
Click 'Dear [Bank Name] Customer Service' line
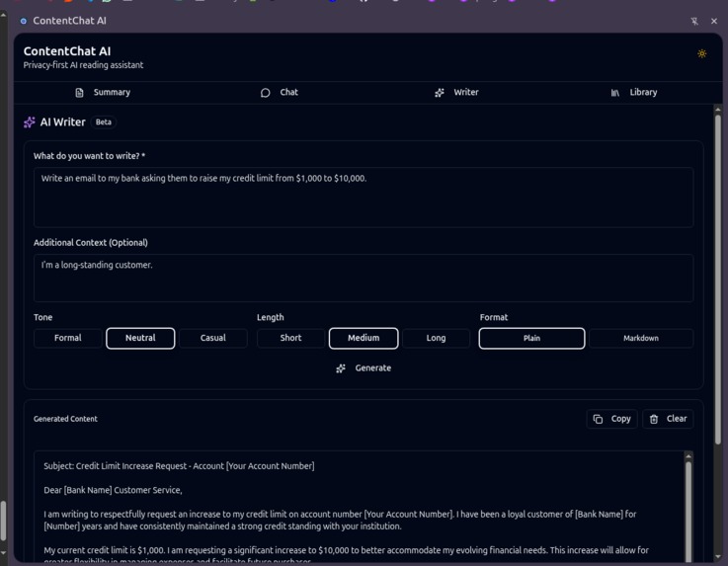pyautogui.click(x=113, y=490)
